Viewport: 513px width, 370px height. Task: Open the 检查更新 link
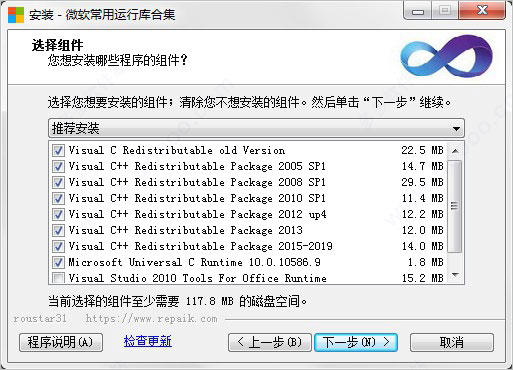(x=148, y=341)
